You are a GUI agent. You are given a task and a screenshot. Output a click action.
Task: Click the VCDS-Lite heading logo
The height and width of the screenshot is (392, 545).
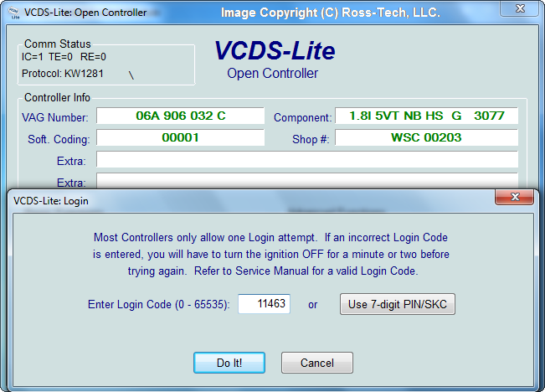pyautogui.click(x=275, y=50)
